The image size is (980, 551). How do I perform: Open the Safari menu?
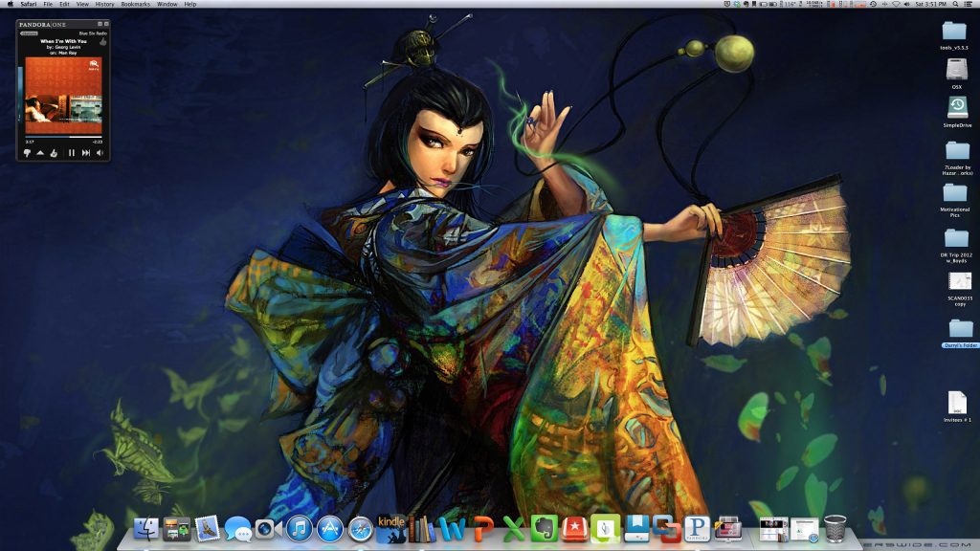point(28,4)
